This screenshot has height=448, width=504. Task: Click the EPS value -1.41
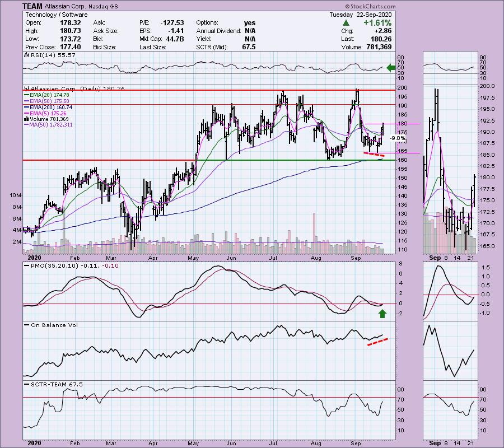pyautogui.click(x=175, y=31)
